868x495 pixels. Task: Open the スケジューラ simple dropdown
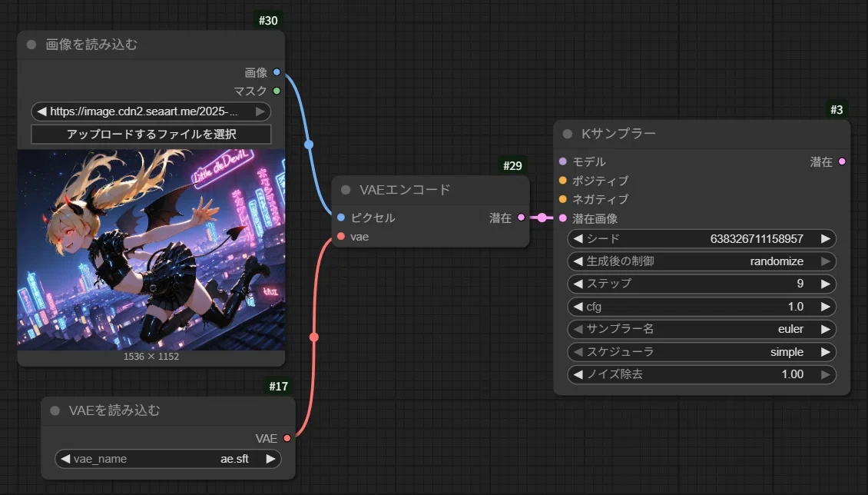[701, 352]
